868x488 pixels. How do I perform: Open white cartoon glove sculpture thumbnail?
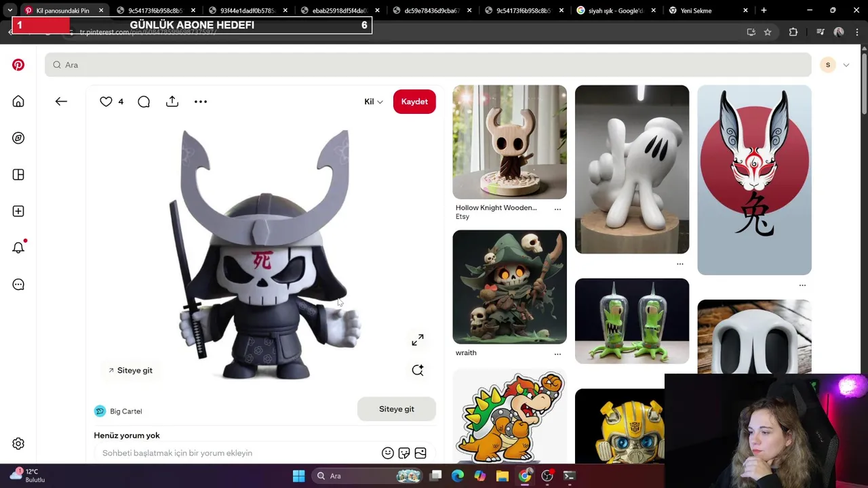[632, 169]
